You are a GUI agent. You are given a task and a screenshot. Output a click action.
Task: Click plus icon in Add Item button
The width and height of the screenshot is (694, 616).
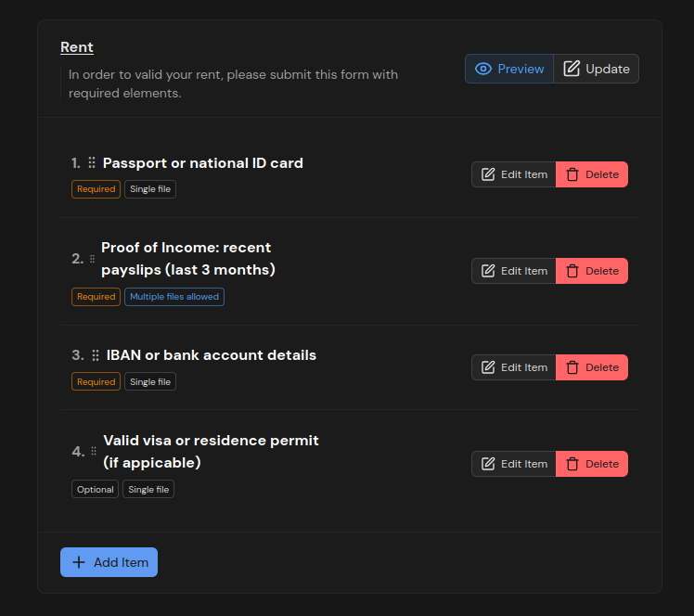click(x=79, y=562)
